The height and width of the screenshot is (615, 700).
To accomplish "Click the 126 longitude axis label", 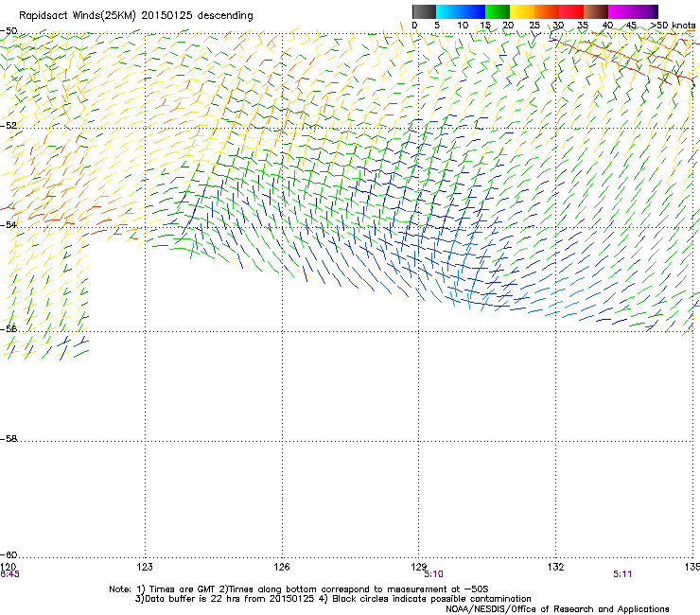I will tap(282, 567).
